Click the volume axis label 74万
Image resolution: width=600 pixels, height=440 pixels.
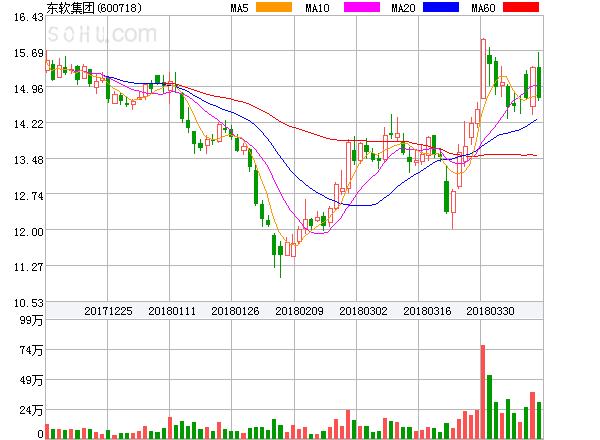pos(31,350)
